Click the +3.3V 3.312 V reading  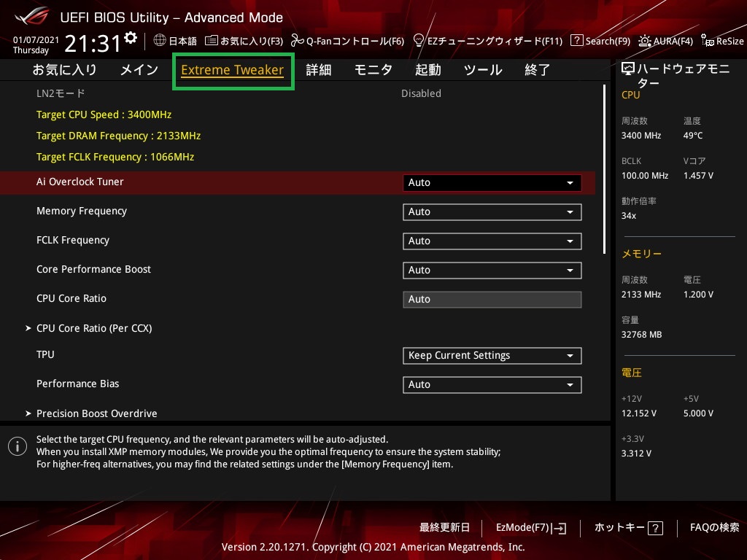[636, 454]
